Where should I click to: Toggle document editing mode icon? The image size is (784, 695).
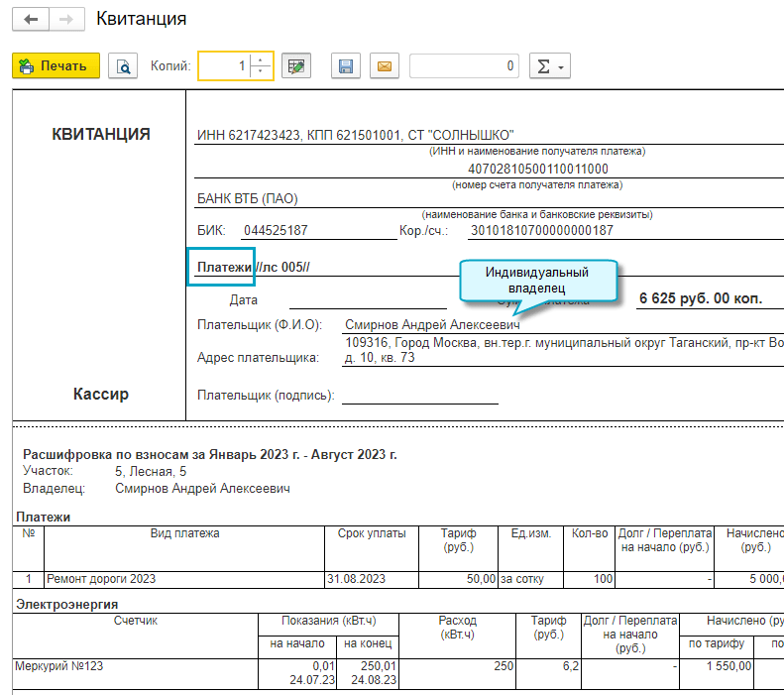pyautogui.click(x=296, y=65)
